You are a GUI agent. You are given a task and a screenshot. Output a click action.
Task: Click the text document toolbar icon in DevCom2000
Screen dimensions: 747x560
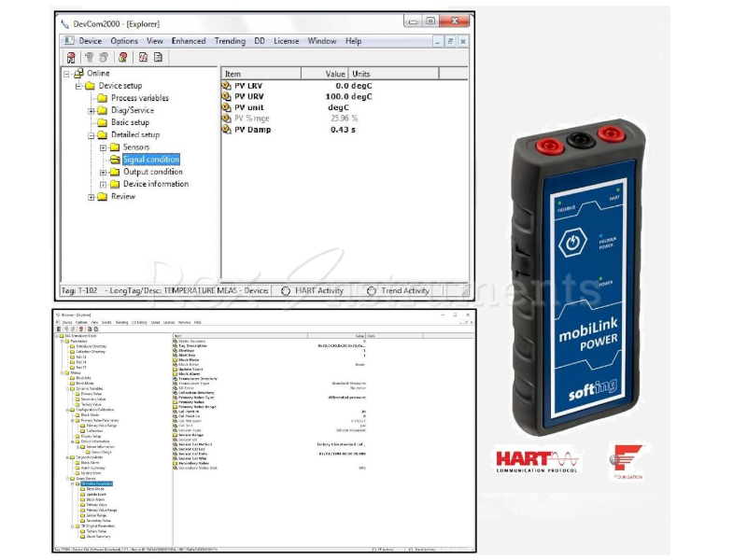pos(158,58)
